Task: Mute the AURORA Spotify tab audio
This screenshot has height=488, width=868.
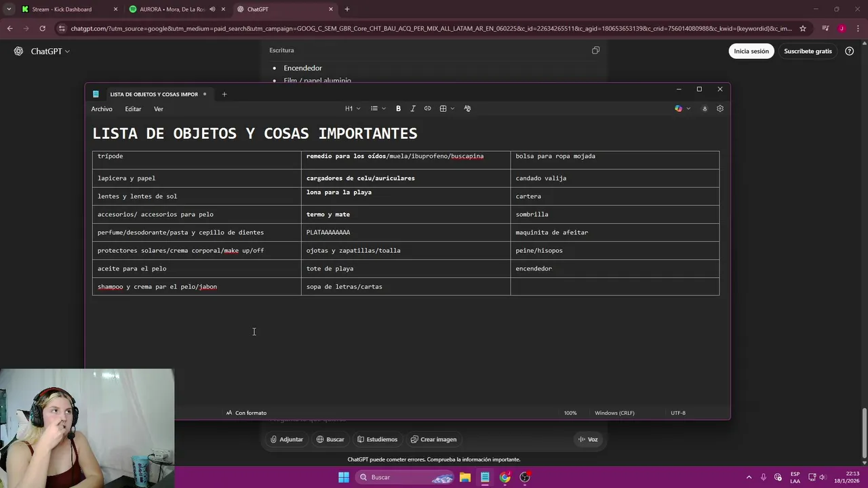Action: (x=212, y=9)
